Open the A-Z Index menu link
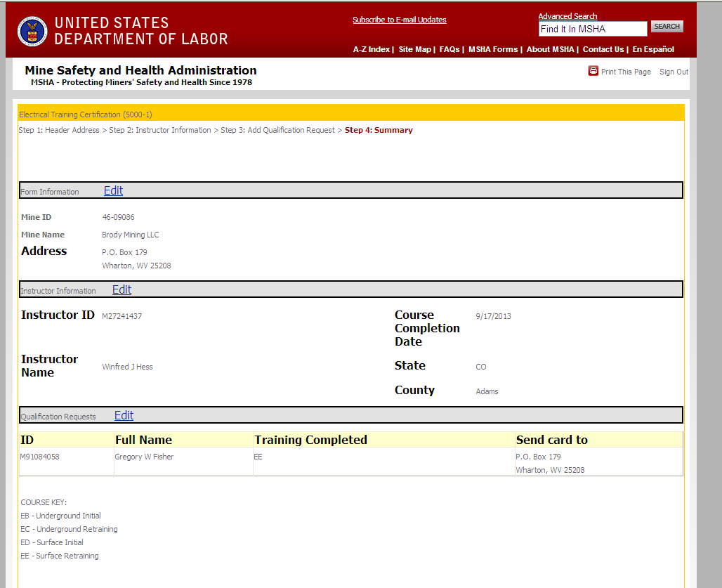Screen dimensions: 722x588 371,49
